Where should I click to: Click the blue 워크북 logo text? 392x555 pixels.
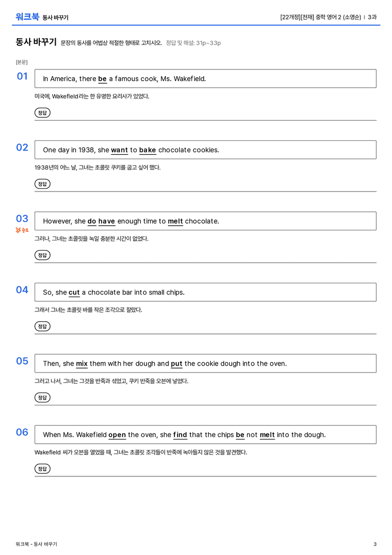click(x=27, y=17)
